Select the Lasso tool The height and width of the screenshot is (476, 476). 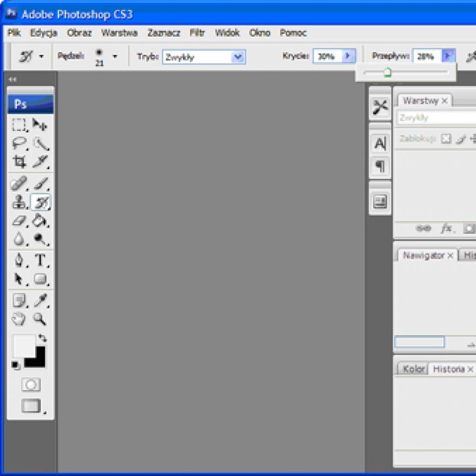[x=19, y=143]
